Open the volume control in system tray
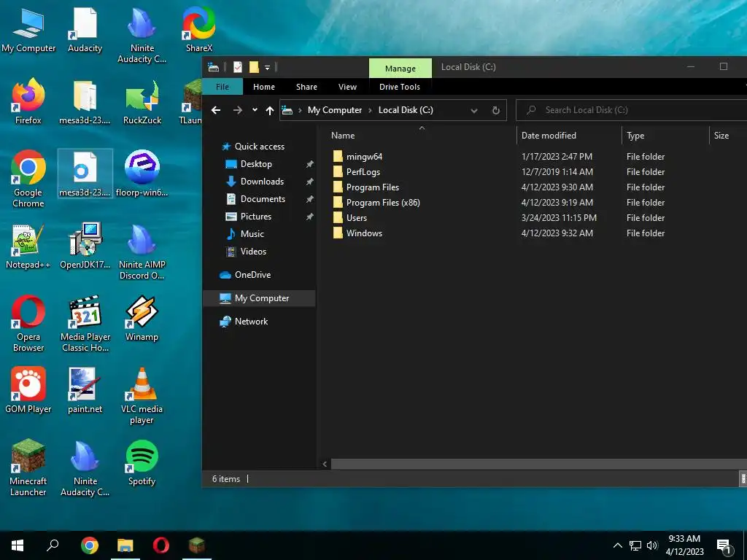747x560 pixels. (x=652, y=545)
